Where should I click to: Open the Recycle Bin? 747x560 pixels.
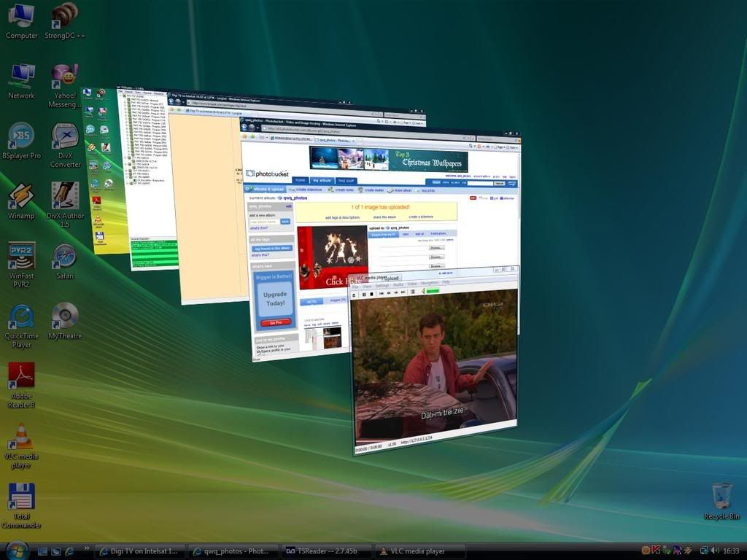(x=721, y=496)
